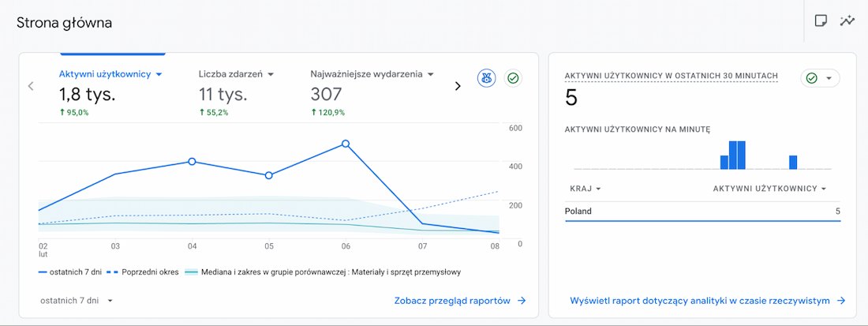The width and height of the screenshot is (868, 326).
Task: Go to next metrics with right chevron
Action: [458, 86]
